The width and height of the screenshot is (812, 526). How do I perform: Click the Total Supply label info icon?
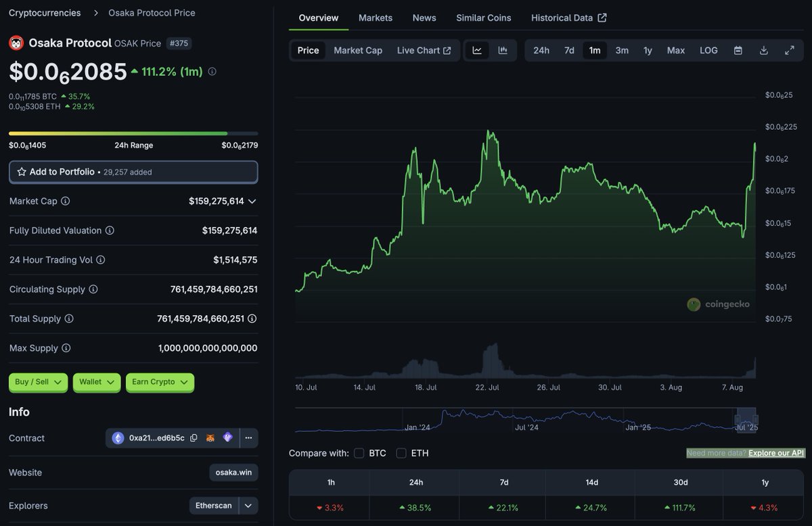coord(69,318)
